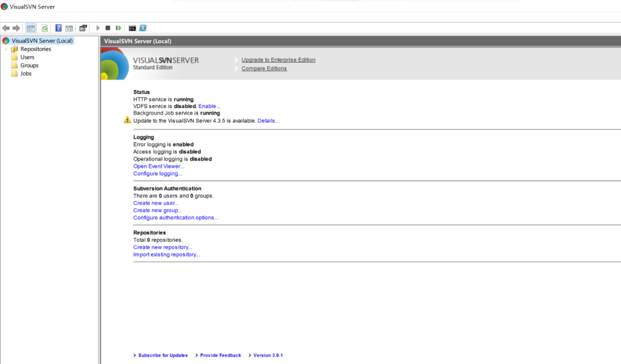The height and width of the screenshot is (364, 621).
Task: Toggle the Show/Hide Action Pane icon
Action: click(69, 28)
